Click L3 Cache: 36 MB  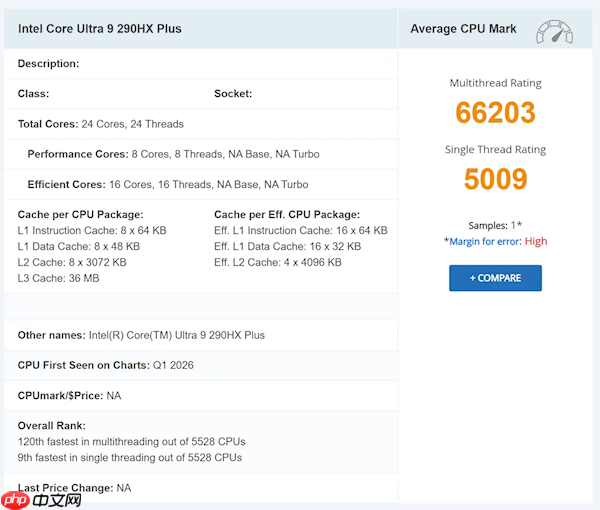coord(59,278)
